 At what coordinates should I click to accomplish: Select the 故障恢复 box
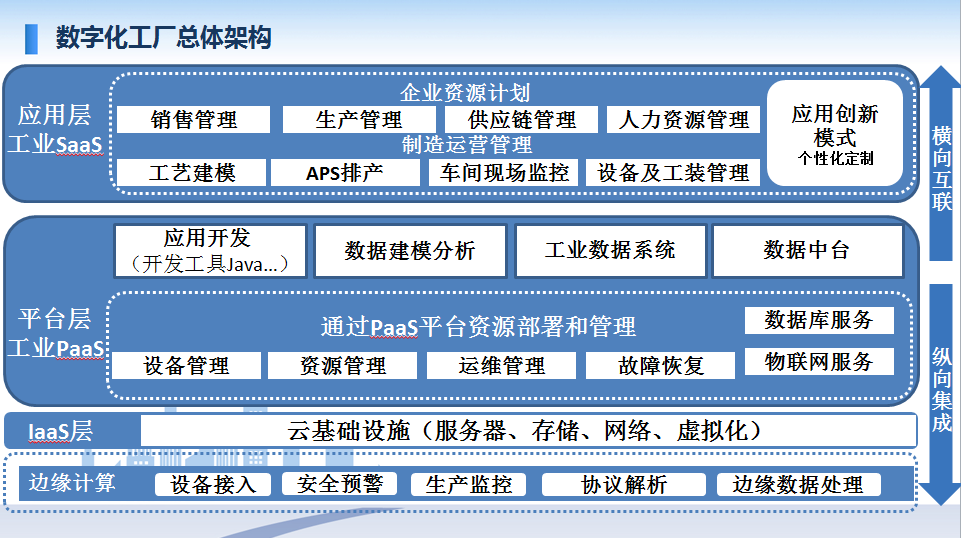(x=660, y=366)
